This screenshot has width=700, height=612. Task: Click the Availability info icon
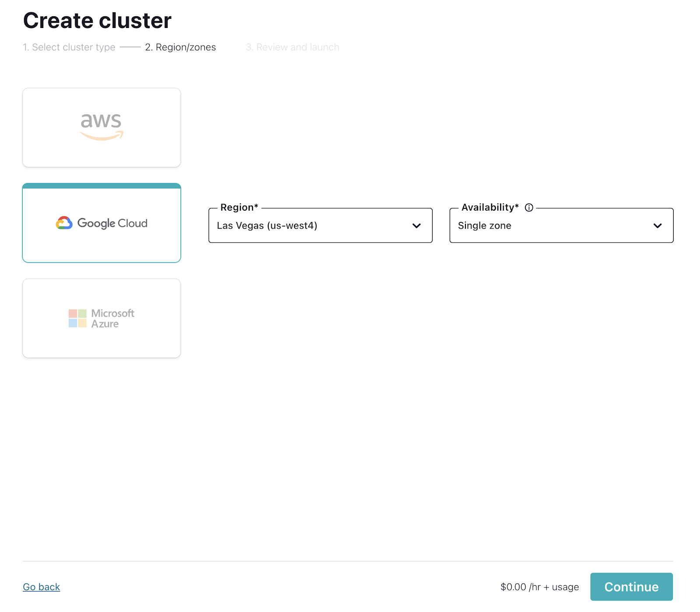pos(529,208)
